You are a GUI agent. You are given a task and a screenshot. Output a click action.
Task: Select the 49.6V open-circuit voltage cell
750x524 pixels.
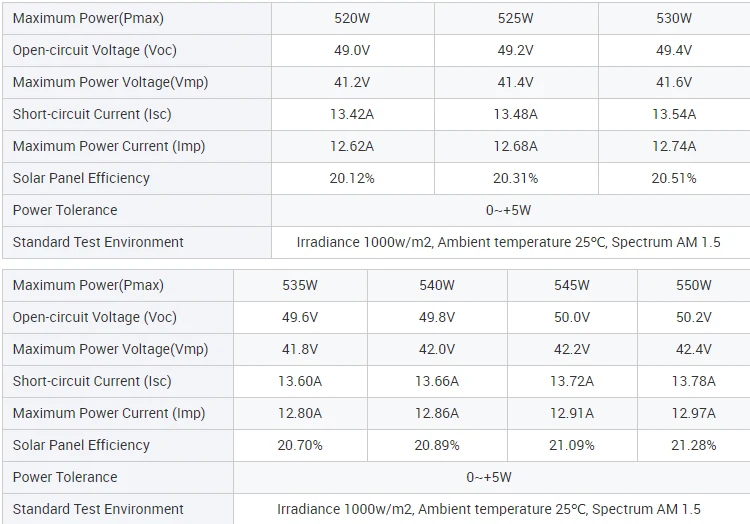300,317
